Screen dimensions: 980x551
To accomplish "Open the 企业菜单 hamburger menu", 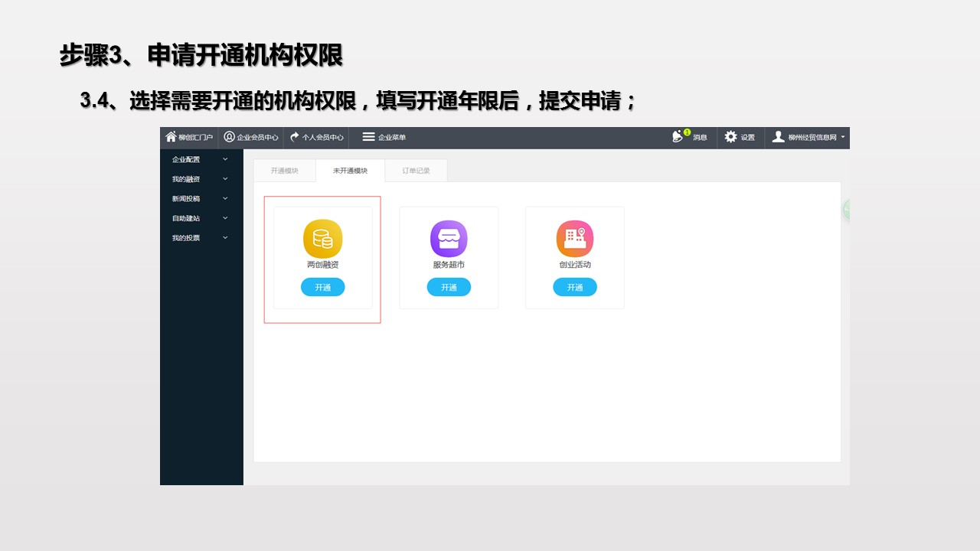I will (384, 137).
